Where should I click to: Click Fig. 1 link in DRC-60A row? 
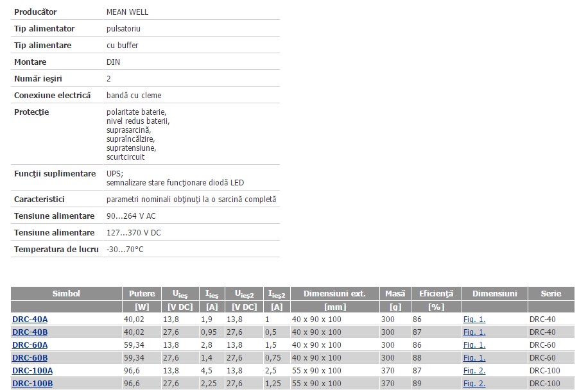(474, 345)
